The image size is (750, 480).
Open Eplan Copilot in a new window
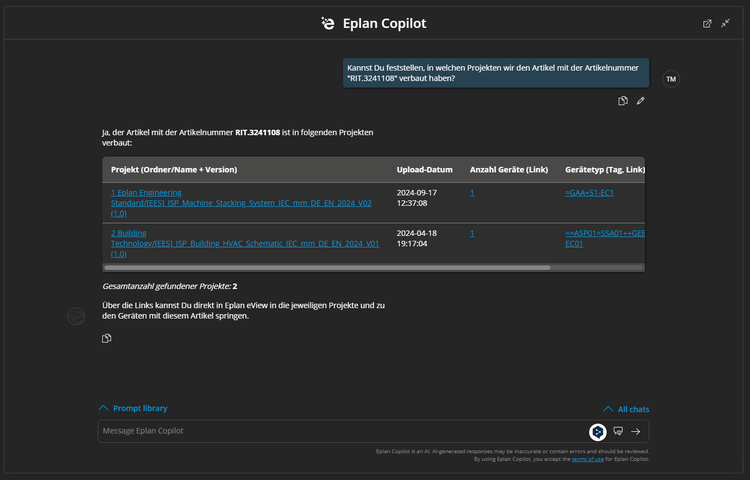click(707, 23)
